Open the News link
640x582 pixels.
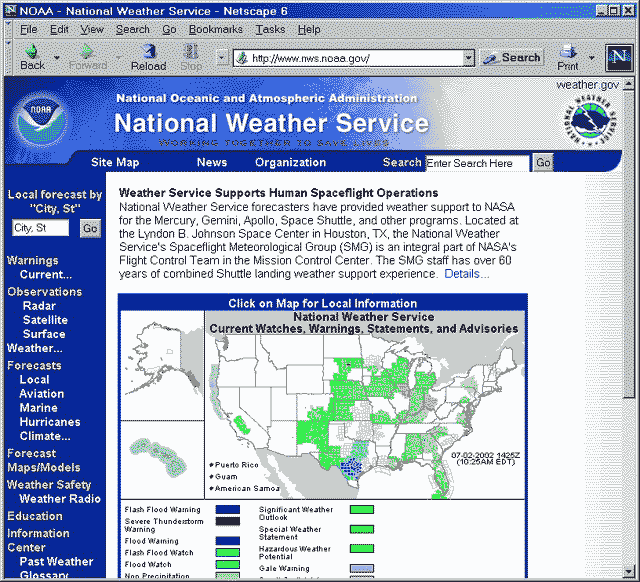[212, 162]
